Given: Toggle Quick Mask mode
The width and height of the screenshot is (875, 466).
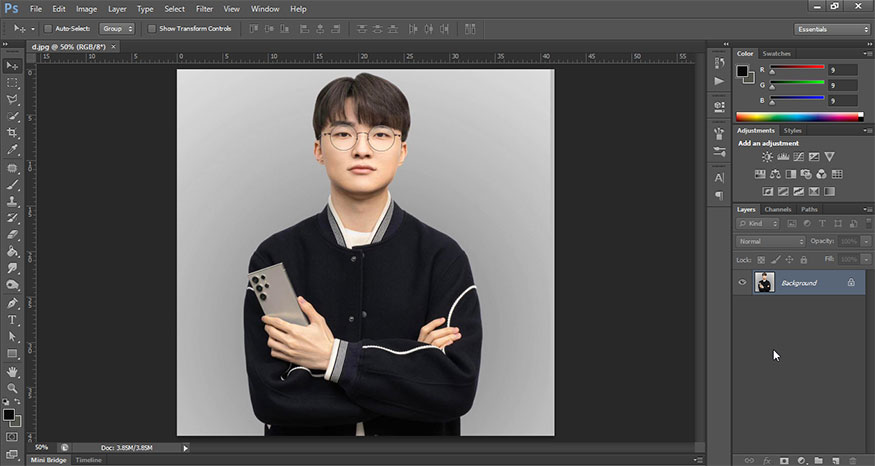Looking at the screenshot, I should pyautogui.click(x=12, y=436).
